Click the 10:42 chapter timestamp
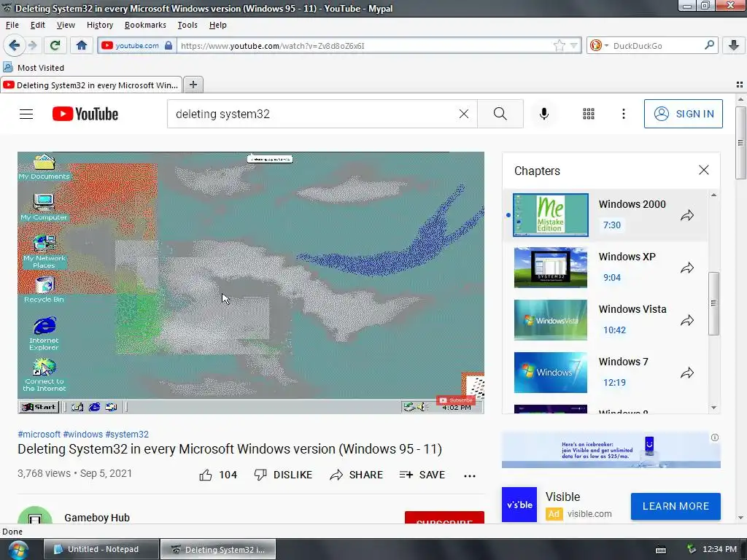The height and width of the screenshot is (560, 747). click(614, 330)
